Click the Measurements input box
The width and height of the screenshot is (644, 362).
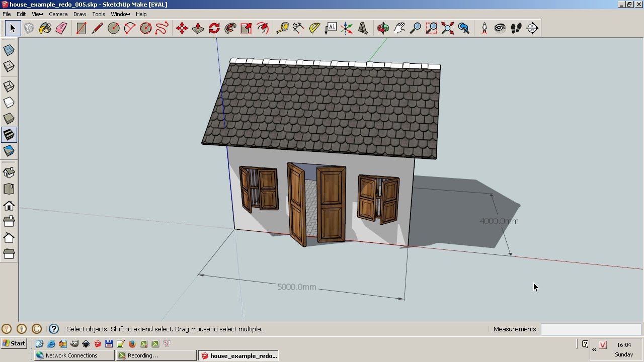(591, 329)
